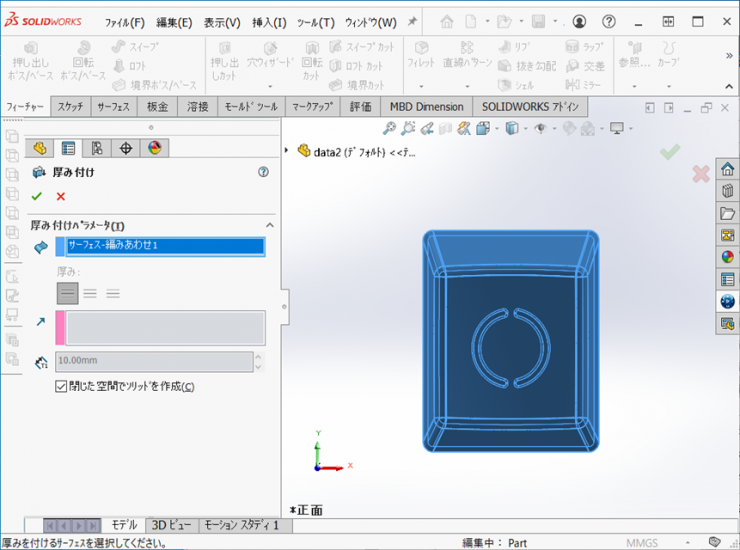Open SOLIDWORKS Resources home icon in task pane
740x550 pixels.
(728, 169)
